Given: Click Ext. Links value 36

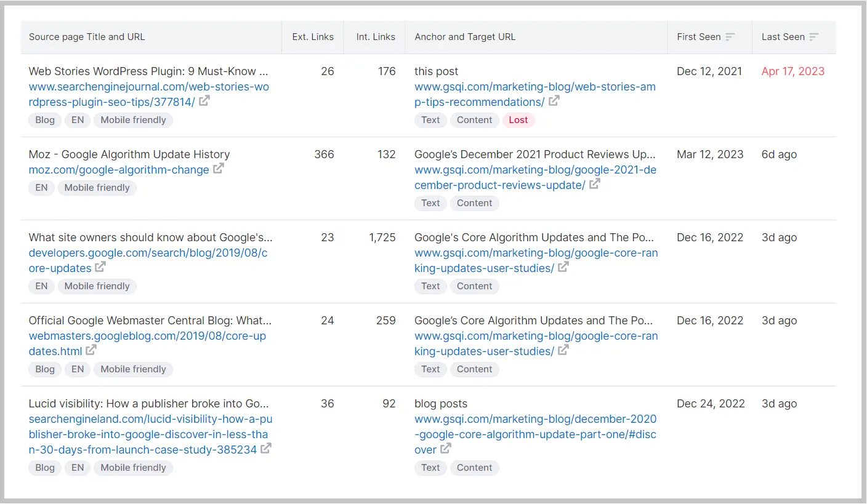Looking at the screenshot, I should pyautogui.click(x=328, y=404).
